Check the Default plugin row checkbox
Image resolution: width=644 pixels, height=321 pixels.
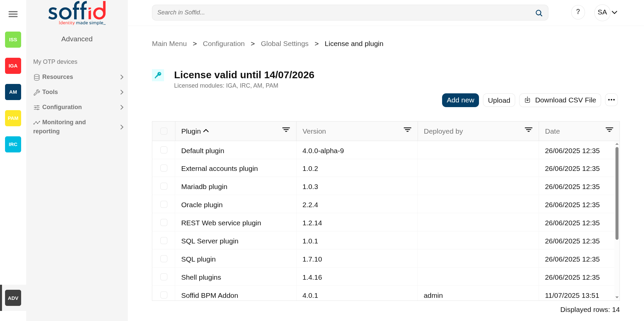point(164,150)
